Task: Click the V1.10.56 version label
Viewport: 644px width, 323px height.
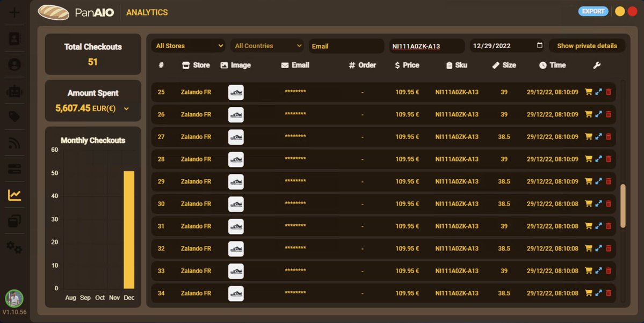Action: (15, 312)
